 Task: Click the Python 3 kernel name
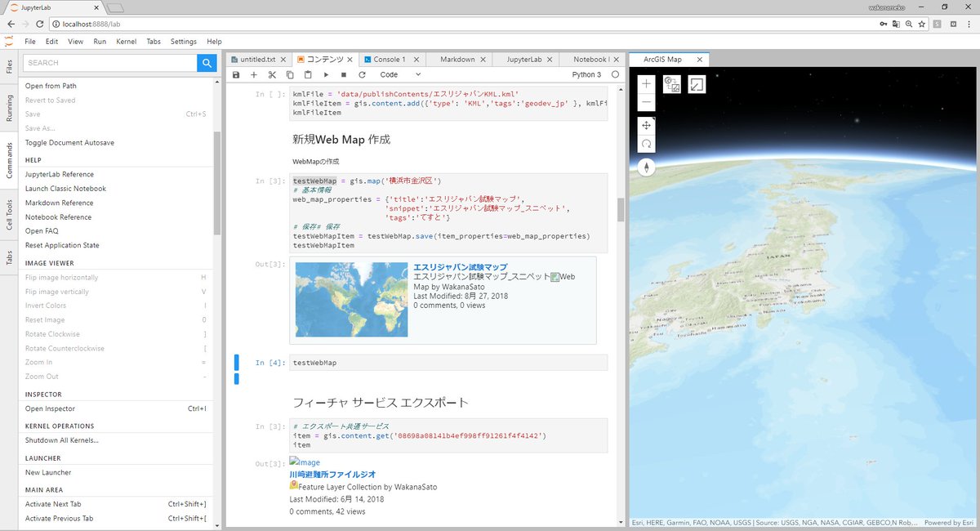(586, 74)
